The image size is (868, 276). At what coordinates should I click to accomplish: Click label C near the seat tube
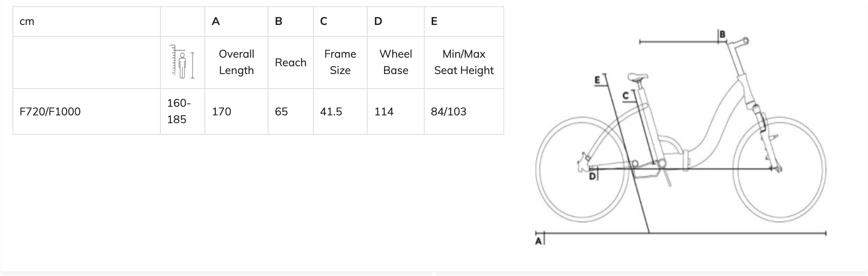click(626, 96)
